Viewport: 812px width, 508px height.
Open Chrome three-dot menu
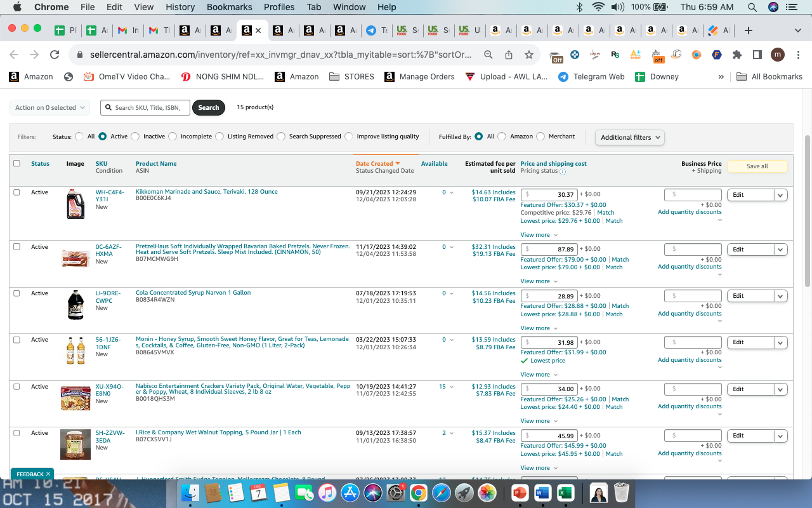tap(797, 55)
